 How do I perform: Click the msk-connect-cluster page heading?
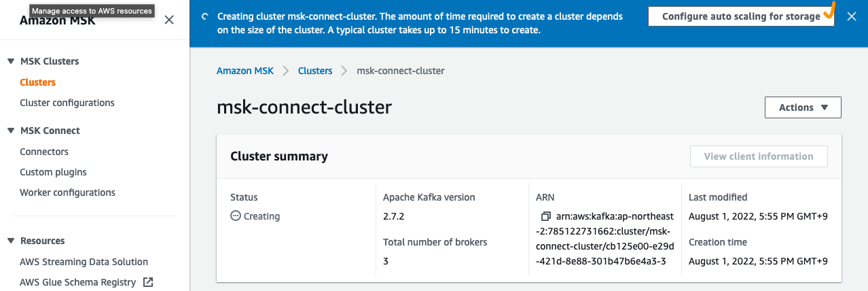click(x=304, y=107)
